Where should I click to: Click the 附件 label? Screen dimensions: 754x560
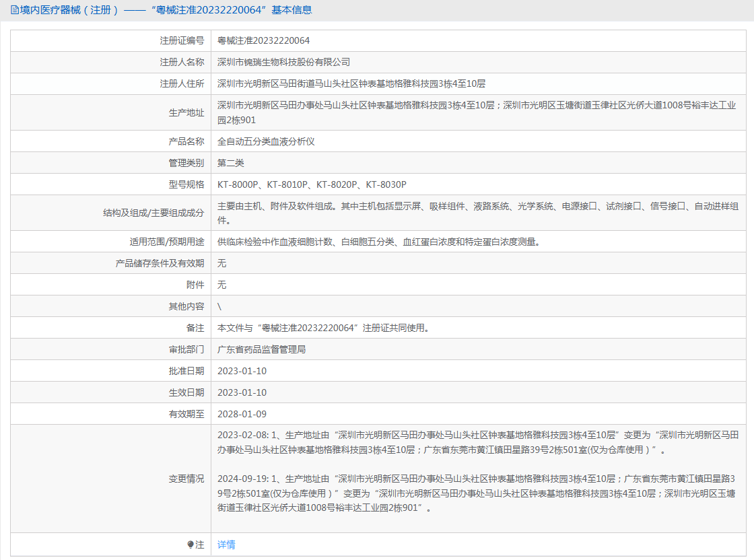(195, 285)
